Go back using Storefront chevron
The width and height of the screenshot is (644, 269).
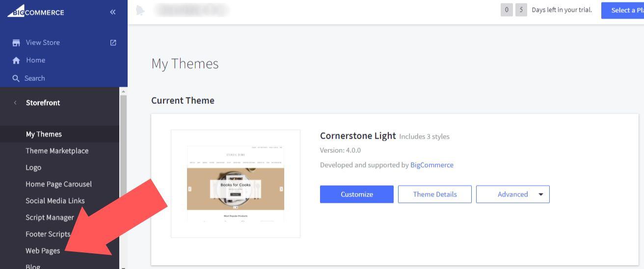[x=15, y=102]
